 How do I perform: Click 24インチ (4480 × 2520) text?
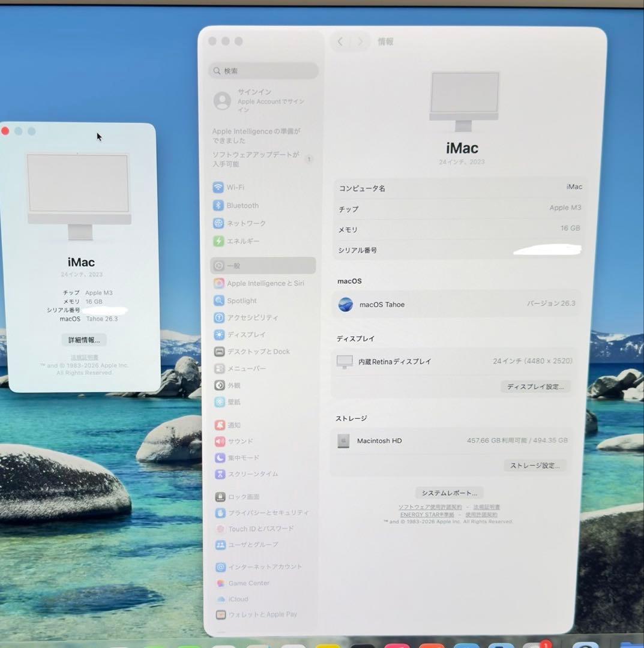[x=532, y=361]
